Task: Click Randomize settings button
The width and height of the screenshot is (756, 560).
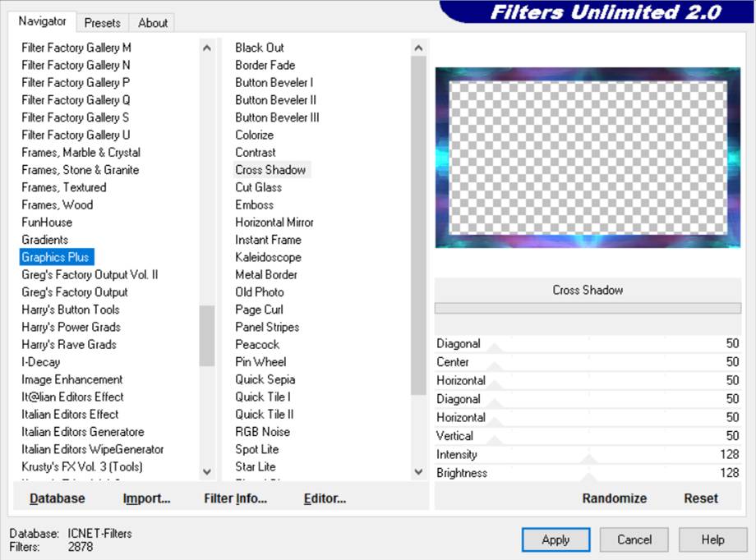Action: pyautogui.click(x=615, y=498)
